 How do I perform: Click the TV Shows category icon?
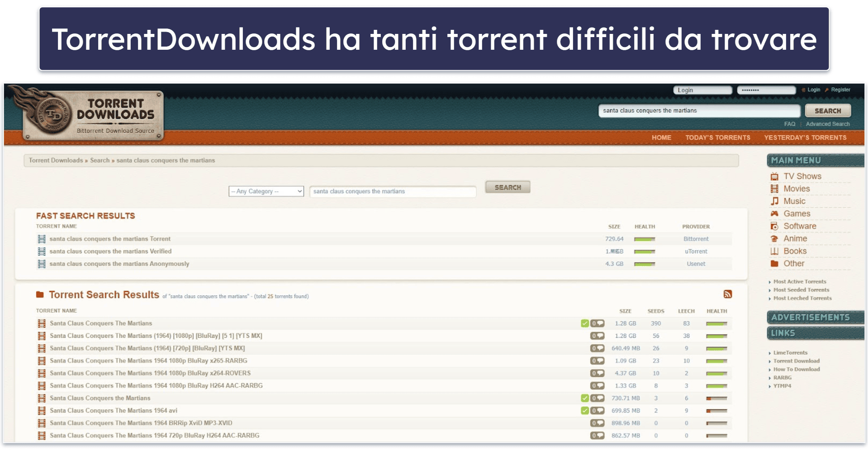tap(774, 176)
